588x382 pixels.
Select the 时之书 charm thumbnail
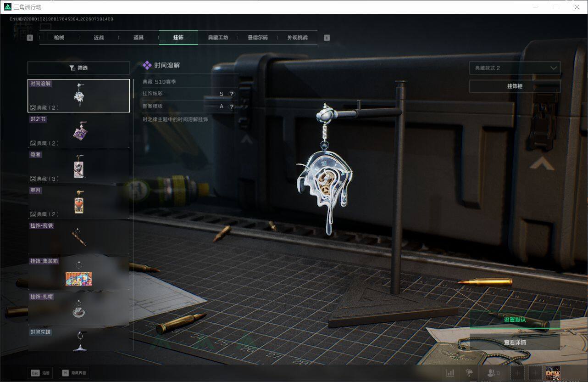78,131
